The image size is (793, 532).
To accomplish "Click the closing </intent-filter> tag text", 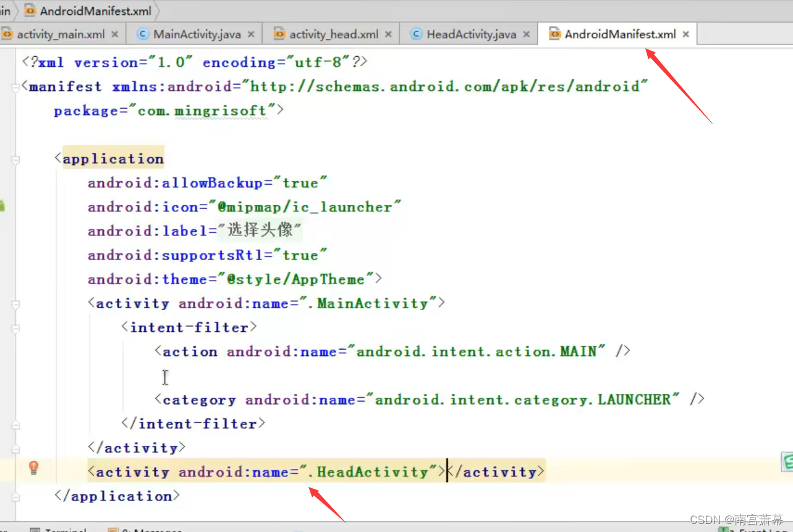I will pyautogui.click(x=193, y=424).
